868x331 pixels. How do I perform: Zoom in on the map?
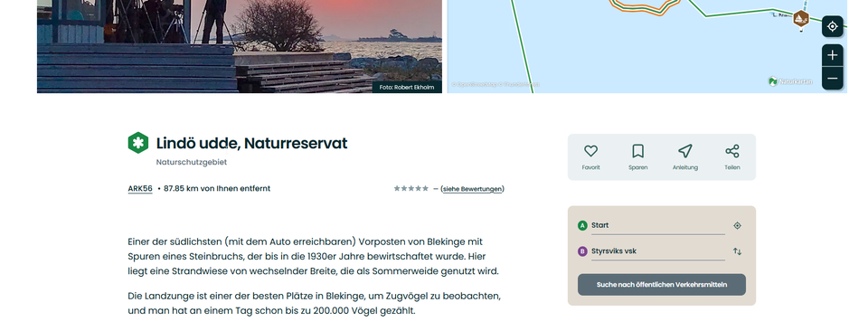[832, 55]
